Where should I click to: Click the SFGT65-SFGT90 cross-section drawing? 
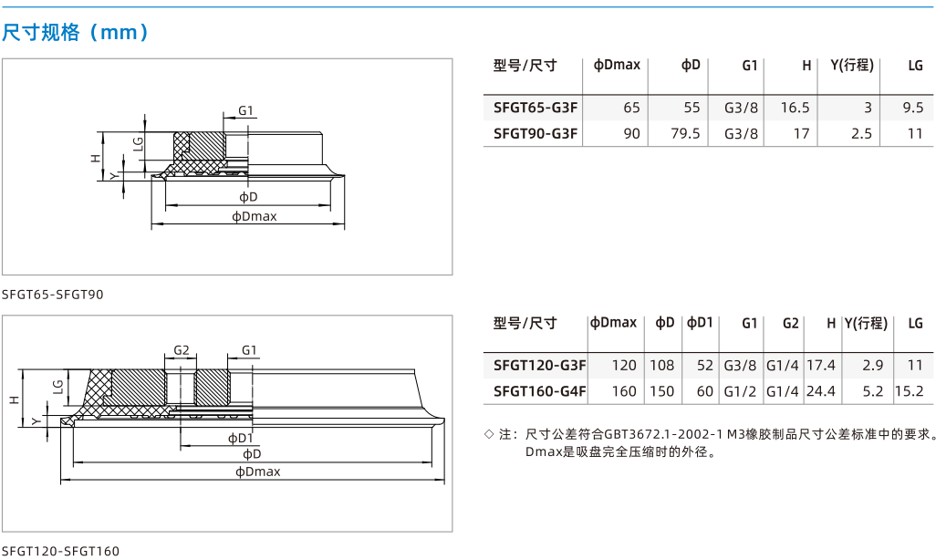227,167
